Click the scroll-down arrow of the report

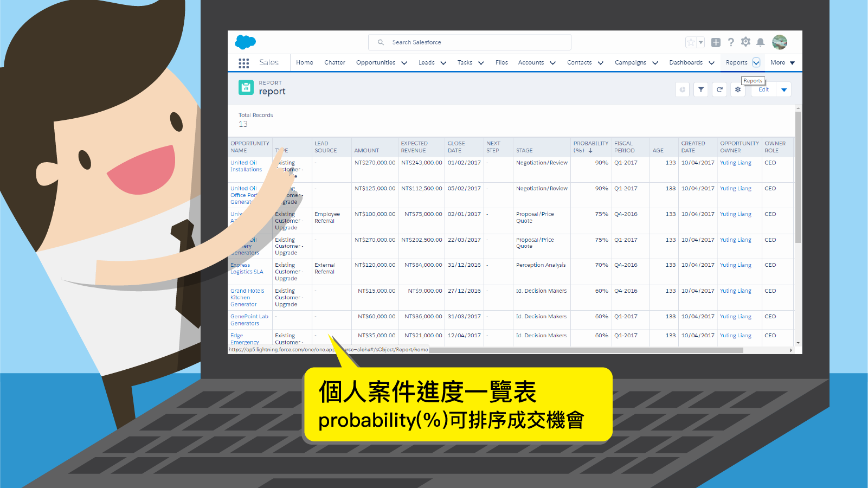coord(798,343)
